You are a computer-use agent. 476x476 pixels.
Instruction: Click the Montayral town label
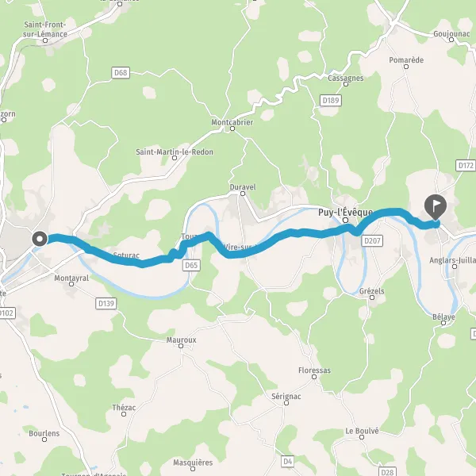tap(71, 278)
